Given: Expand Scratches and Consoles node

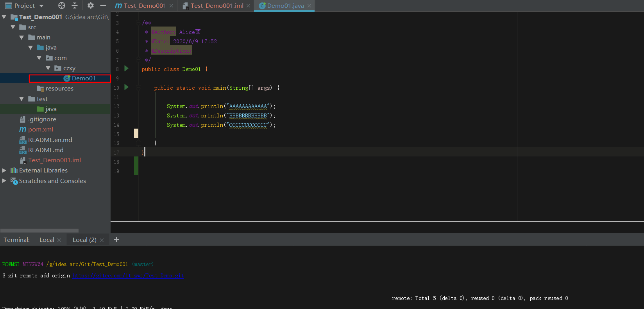Looking at the screenshot, I should click(x=4, y=181).
